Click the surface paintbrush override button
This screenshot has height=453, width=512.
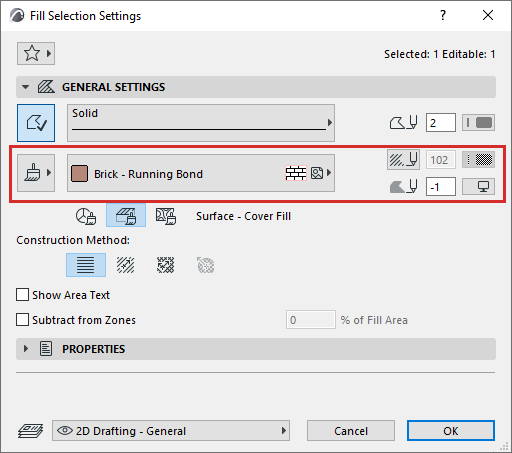tap(36, 173)
